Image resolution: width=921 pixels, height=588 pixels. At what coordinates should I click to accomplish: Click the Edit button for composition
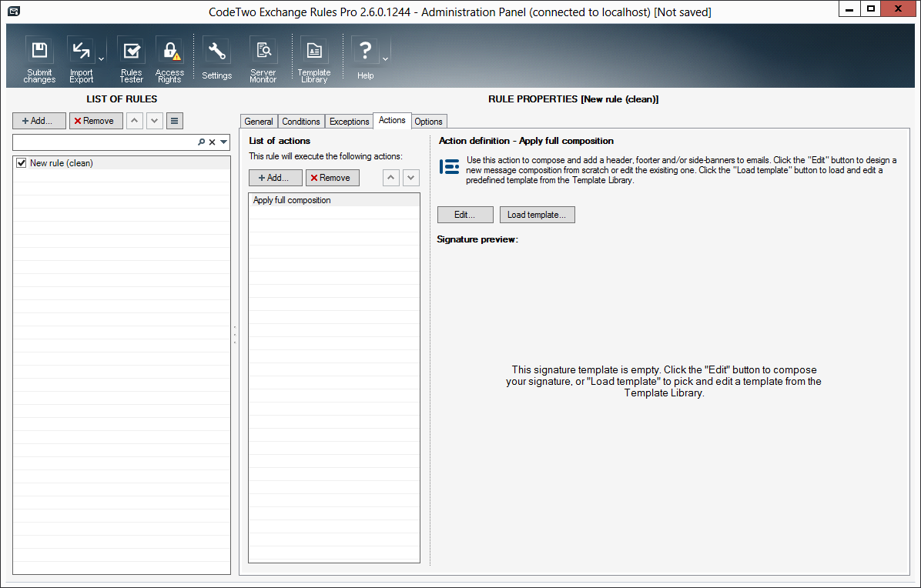464,215
